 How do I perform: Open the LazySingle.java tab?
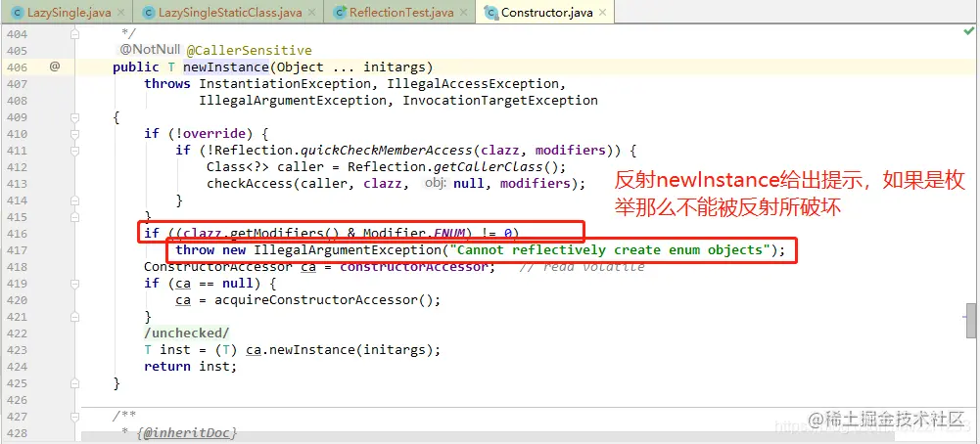coord(67,13)
